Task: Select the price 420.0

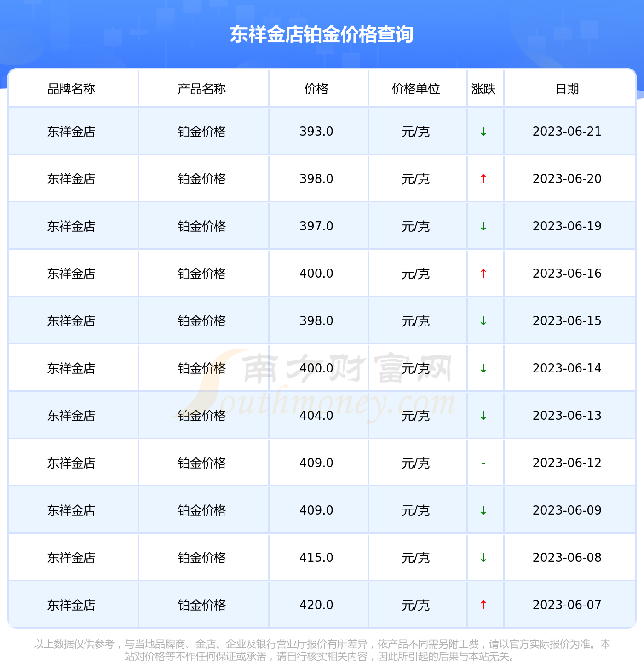Action: pos(316,605)
